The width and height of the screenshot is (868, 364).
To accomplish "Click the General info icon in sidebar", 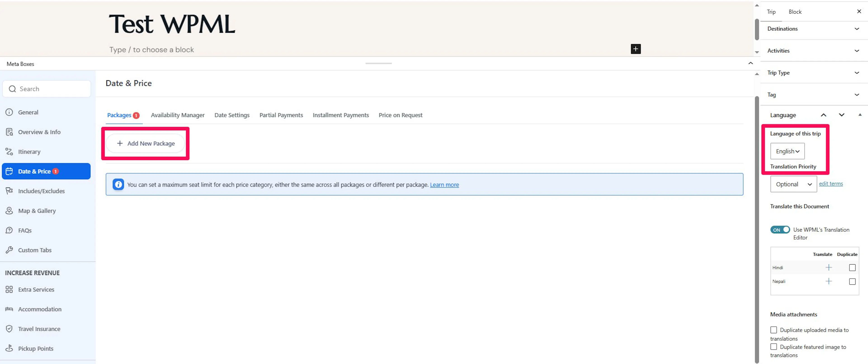I will [x=9, y=112].
